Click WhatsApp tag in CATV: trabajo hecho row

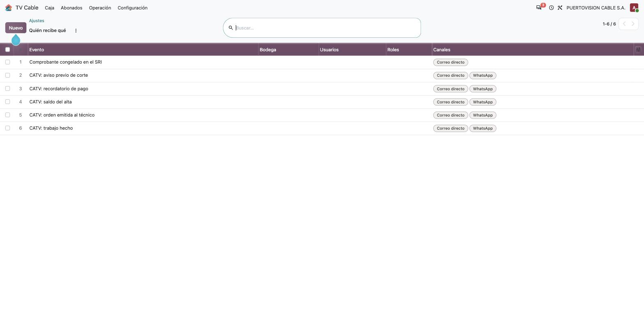(x=483, y=128)
